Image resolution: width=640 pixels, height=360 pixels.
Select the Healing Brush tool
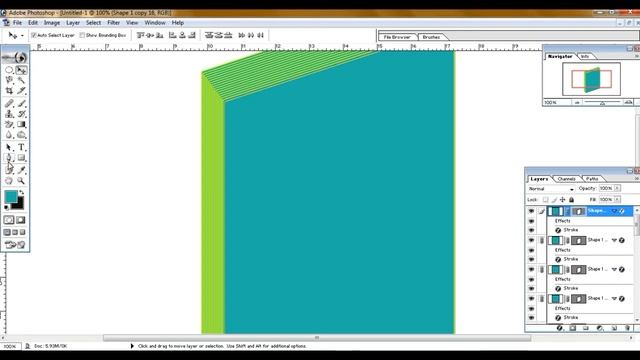pyautogui.click(x=9, y=104)
